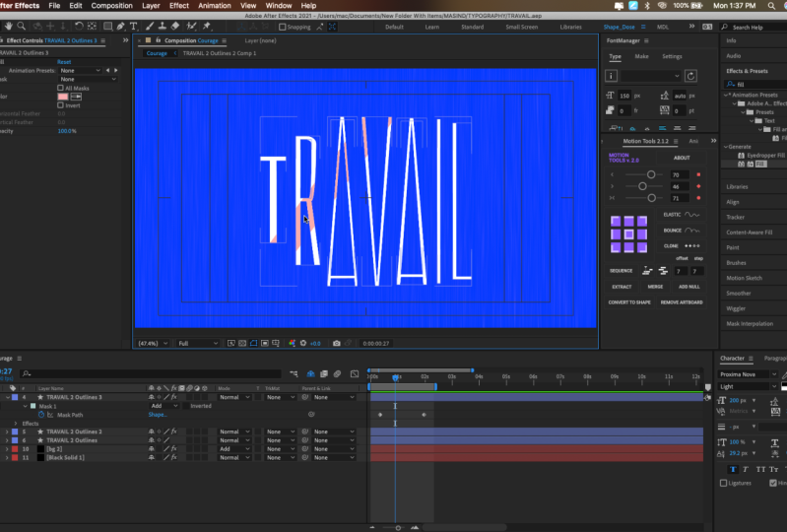The height and width of the screenshot is (532, 787).
Task: Select the Rotation tool
Action: 79,26
